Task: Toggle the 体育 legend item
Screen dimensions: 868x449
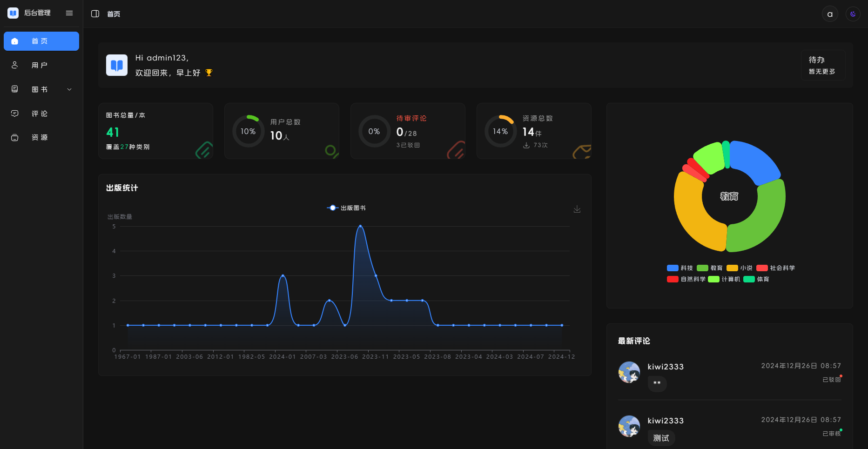Action: pyautogui.click(x=756, y=279)
